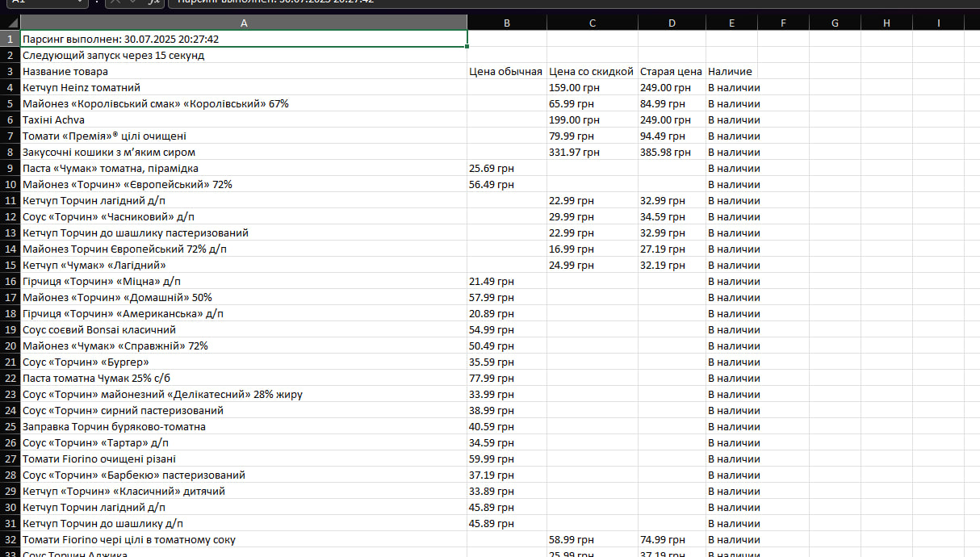
Task: Click 'В наличии' in Соус «Торчин» «Тартар» row
Action: click(x=731, y=442)
